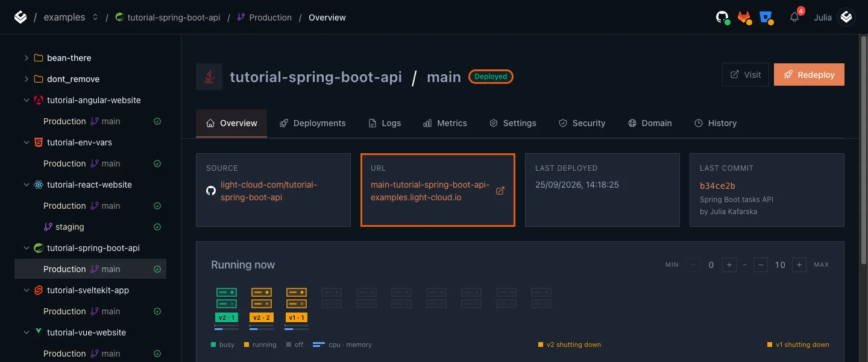Viewport: 868px width, 362px height.
Task: Click the status check for tutorial-angular-website Production
Action: [157, 121]
